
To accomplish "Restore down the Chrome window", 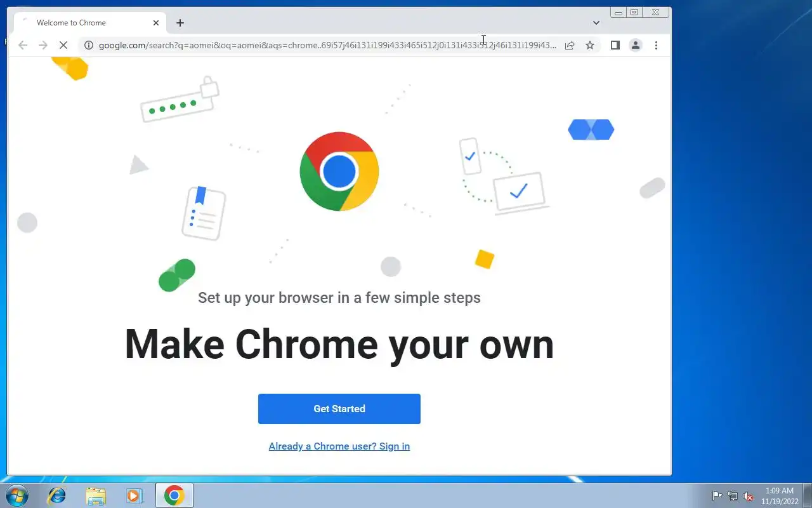I will coord(634,12).
